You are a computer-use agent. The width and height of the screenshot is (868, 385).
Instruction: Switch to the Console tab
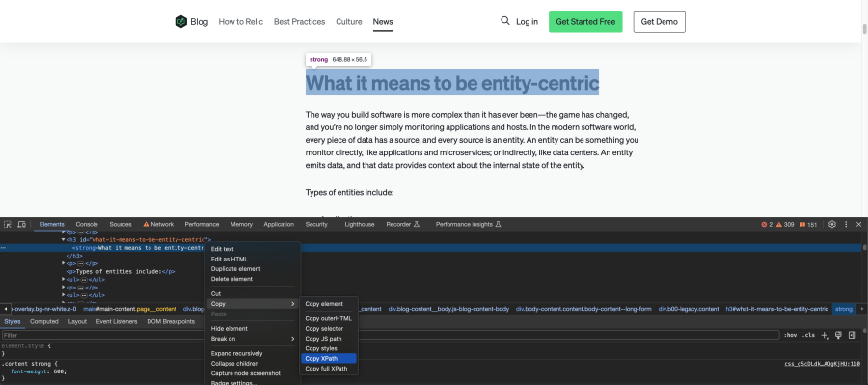(x=87, y=225)
